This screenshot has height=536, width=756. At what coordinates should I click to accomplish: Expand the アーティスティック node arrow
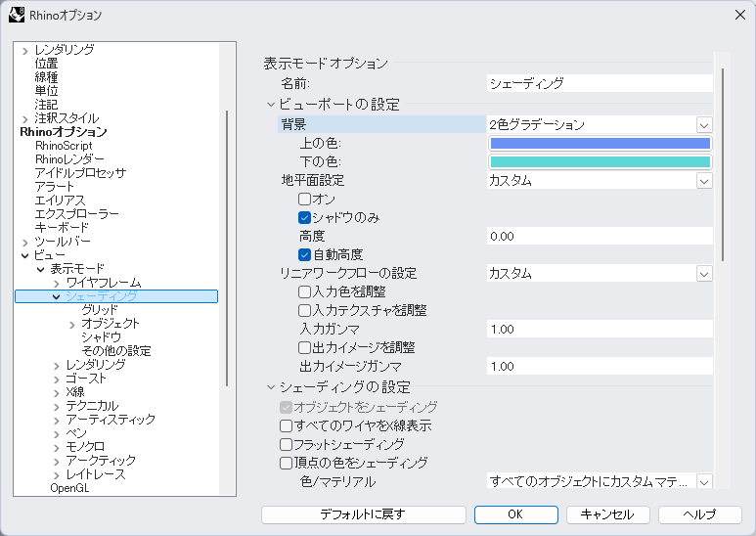pyautogui.click(x=57, y=420)
